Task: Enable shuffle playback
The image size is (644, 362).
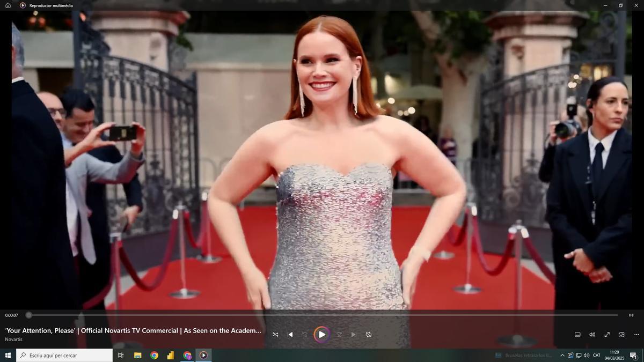Action: coord(275,334)
